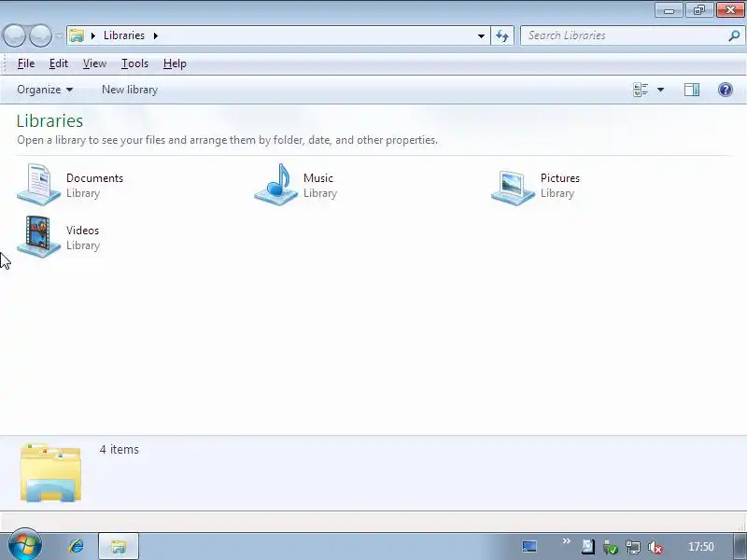
Task: Open the address bar history dropdown
Action: [x=481, y=35]
